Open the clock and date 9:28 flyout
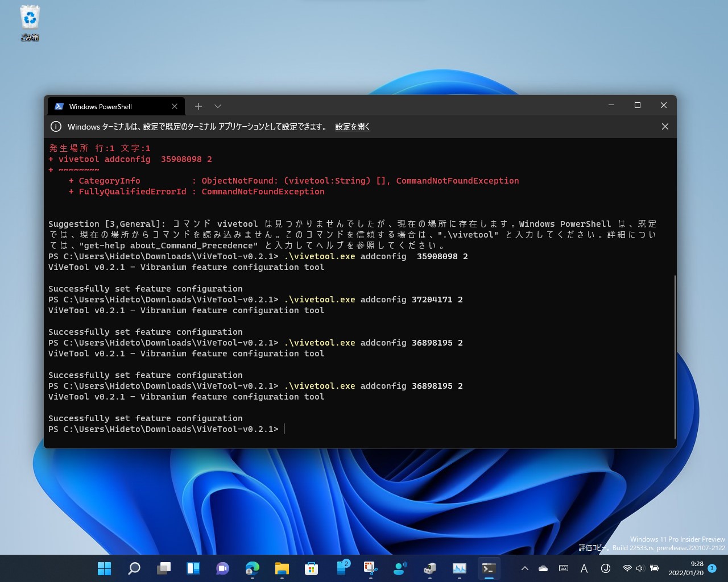The image size is (728, 582). click(x=686, y=568)
